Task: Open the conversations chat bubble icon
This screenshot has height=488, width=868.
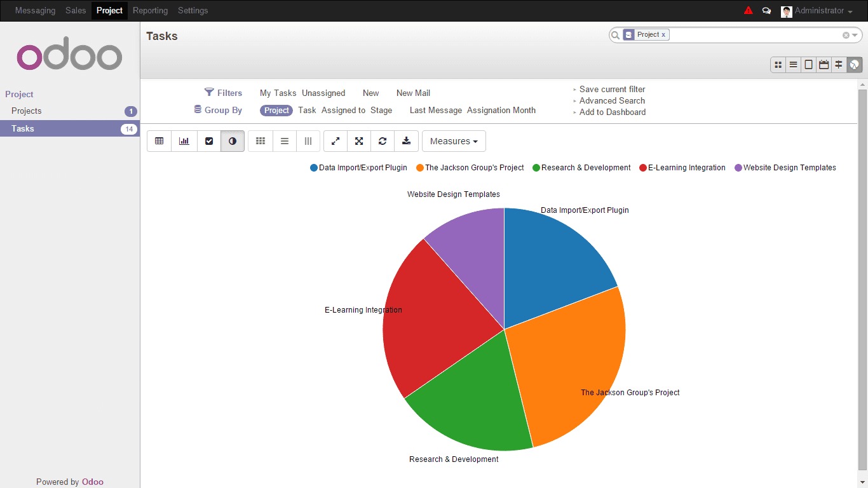Action: 766,11
